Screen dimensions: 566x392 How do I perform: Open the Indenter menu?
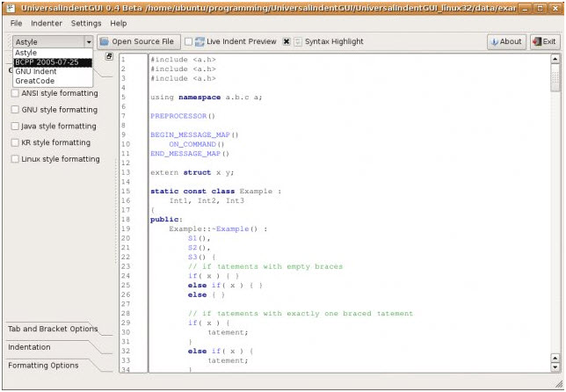pos(47,24)
